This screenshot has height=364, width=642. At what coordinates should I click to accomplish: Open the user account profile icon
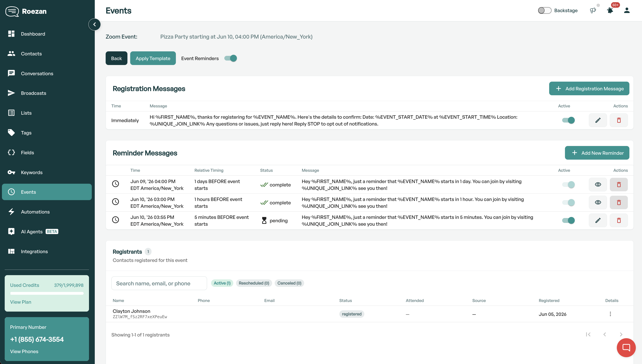(x=627, y=10)
